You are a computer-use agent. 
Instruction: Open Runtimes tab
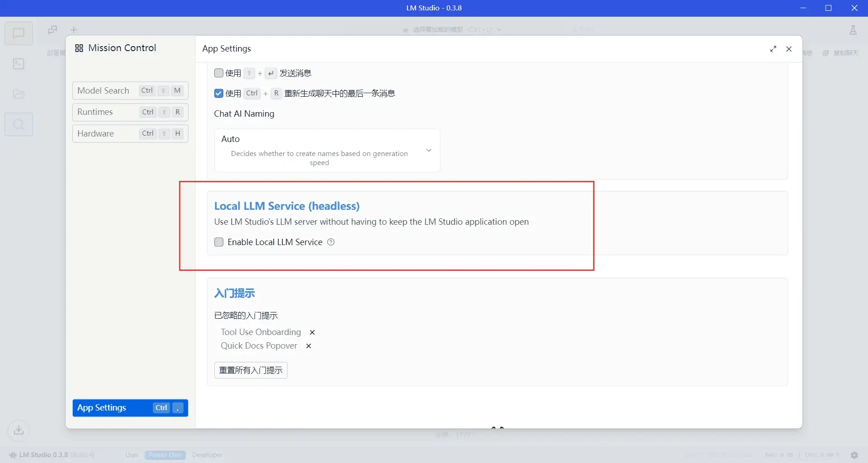(130, 112)
